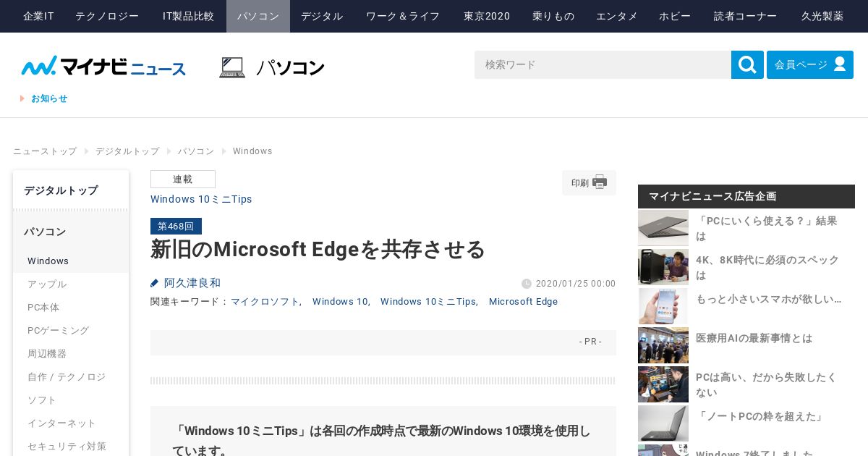Select インターネット in the sidebar

[x=71, y=423]
